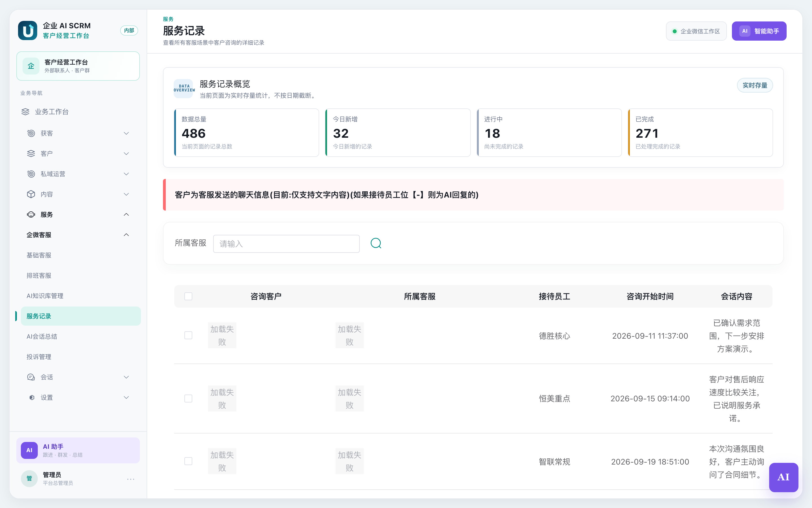Expand the 私域运营 menu chevron
The height and width of the screenshot is (508, 812).
point(126,174)
